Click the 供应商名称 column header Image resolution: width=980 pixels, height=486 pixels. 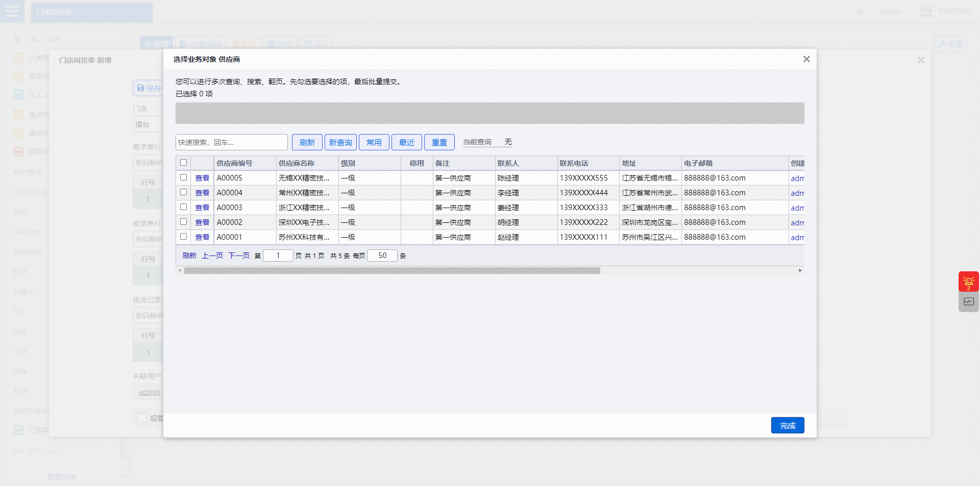click(307, 163)
